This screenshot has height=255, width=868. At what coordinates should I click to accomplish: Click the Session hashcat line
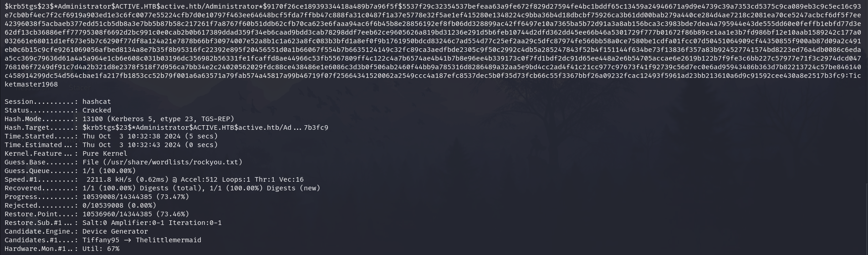click(x=58, y=102)
